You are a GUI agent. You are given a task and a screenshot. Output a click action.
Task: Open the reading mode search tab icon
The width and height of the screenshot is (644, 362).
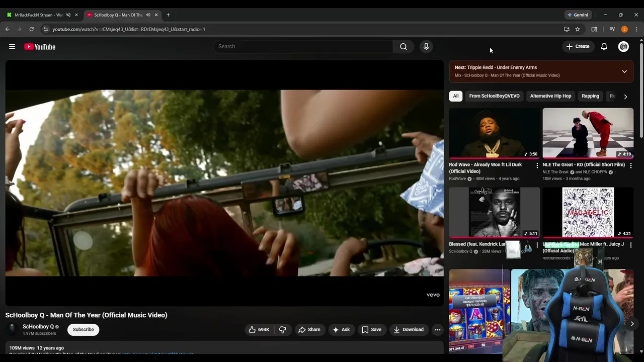[594, 29]
